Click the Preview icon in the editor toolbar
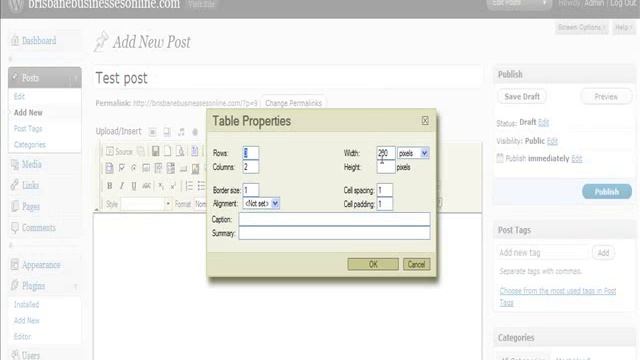 coord(180,151)
